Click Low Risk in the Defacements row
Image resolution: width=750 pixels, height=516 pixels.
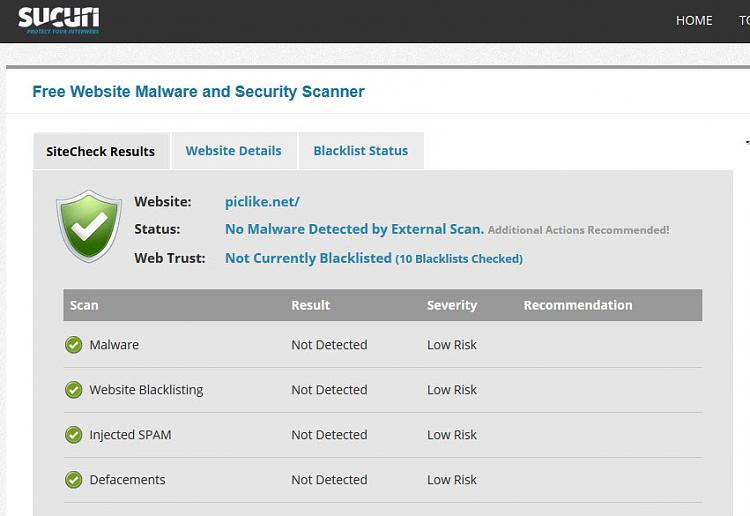(452, 480)
